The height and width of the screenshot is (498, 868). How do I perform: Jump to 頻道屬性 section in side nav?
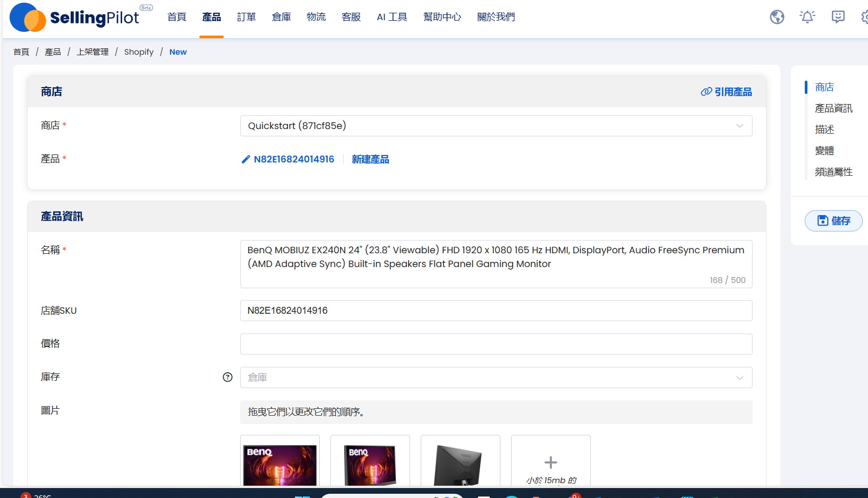833,172
